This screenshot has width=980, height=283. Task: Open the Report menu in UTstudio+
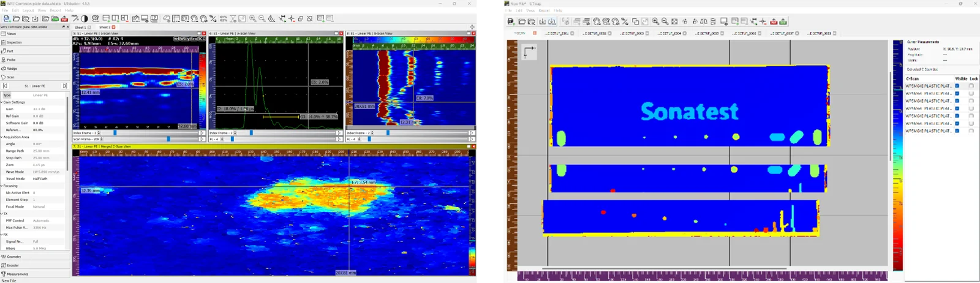55,10
